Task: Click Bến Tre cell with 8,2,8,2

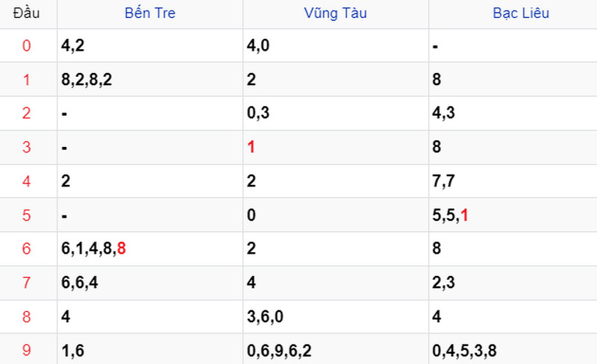Action: point(150,80)
